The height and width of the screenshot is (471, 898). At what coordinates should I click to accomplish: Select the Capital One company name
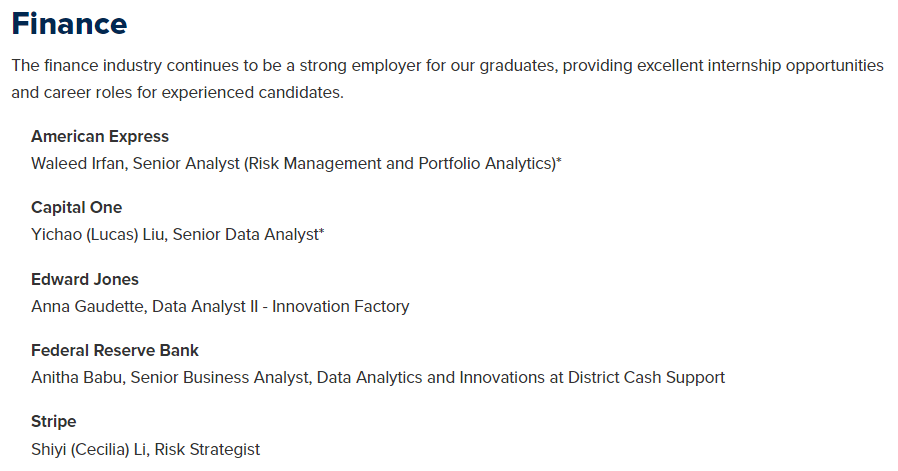click(76, 207)
